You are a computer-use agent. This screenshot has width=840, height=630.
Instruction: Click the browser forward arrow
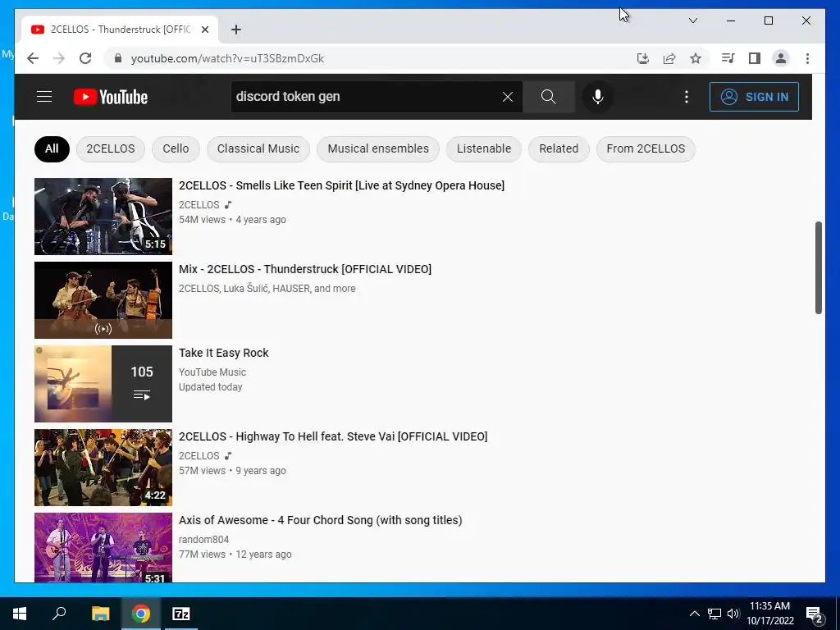pos(59,58)
